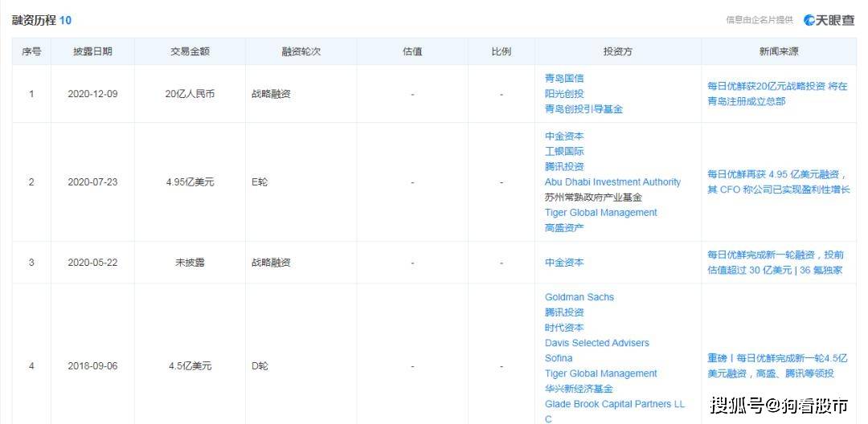Open 腾讯投资 link in the E轮 row
The height and width of the screenshot is (424, 868).
(564, 166)
